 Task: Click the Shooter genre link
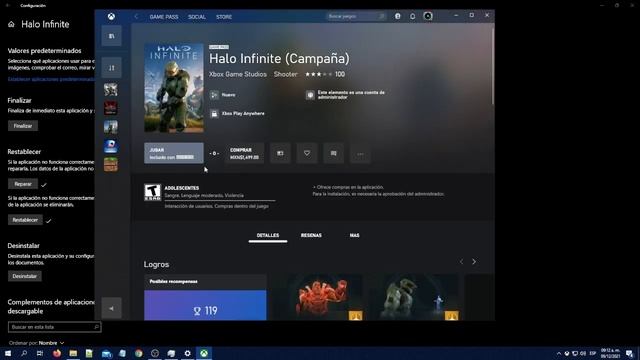285,74
